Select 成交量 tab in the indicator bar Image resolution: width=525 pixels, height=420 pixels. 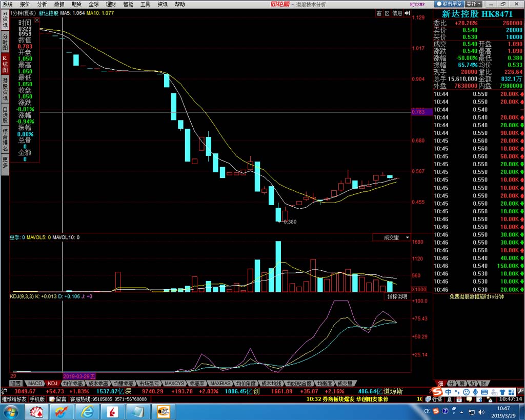pyautogui.click(x=345, y=384)
